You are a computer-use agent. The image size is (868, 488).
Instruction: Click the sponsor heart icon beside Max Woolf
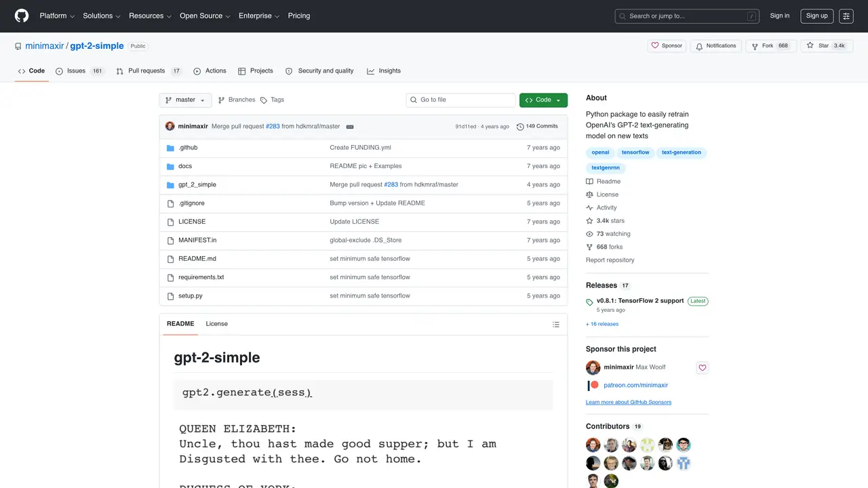pyautogui.click(x=703, y=368)
